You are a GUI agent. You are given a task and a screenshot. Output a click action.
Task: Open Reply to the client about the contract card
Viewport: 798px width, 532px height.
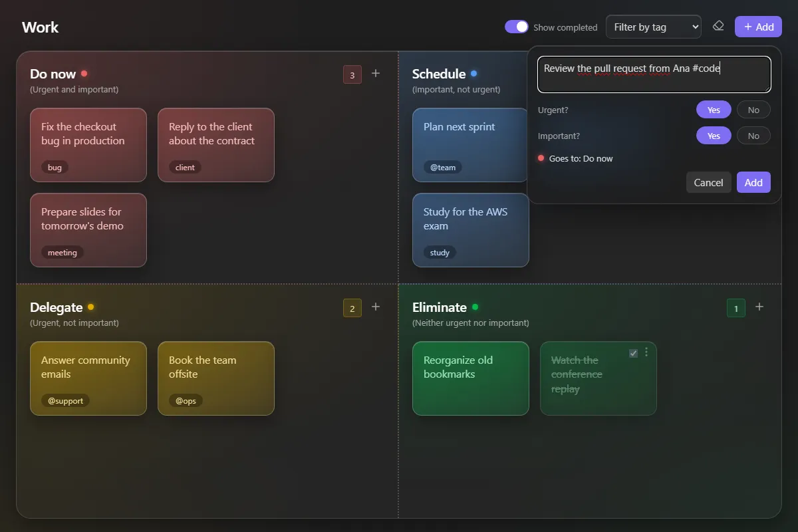216,145
